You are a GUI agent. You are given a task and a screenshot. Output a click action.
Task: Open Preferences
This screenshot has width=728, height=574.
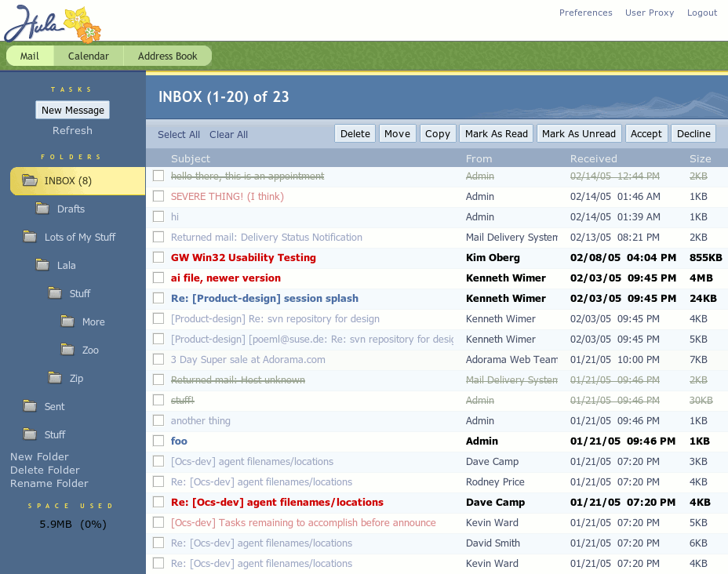tap(585, 13)
